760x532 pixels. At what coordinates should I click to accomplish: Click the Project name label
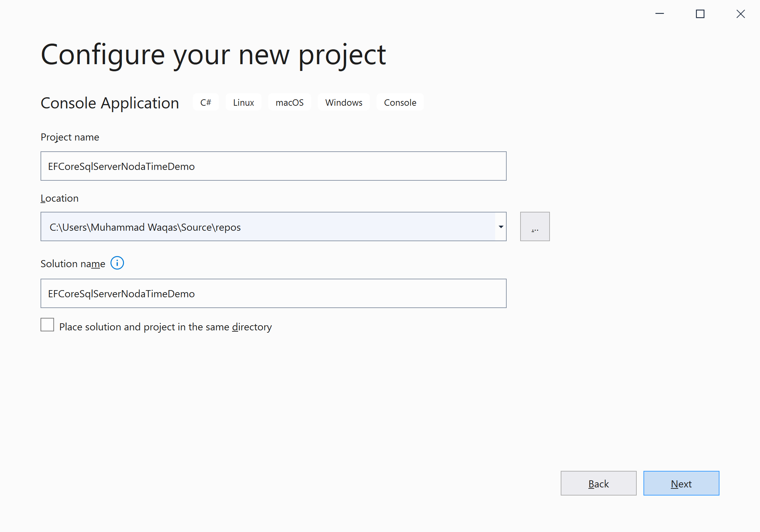point(70,137)
